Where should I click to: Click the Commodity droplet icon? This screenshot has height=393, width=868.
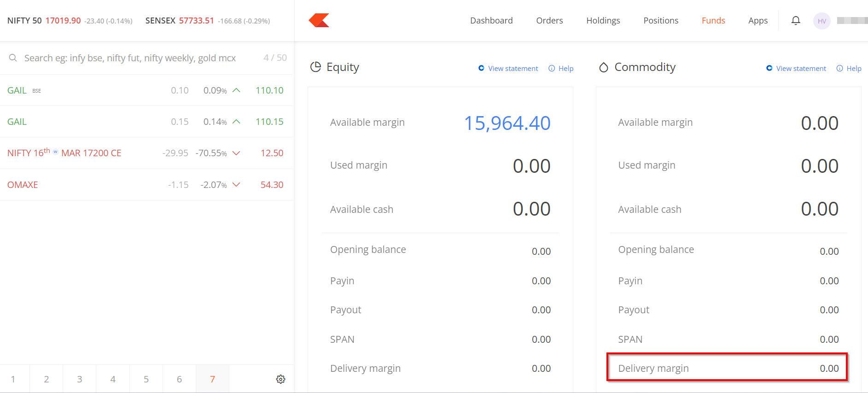point(603,68)
